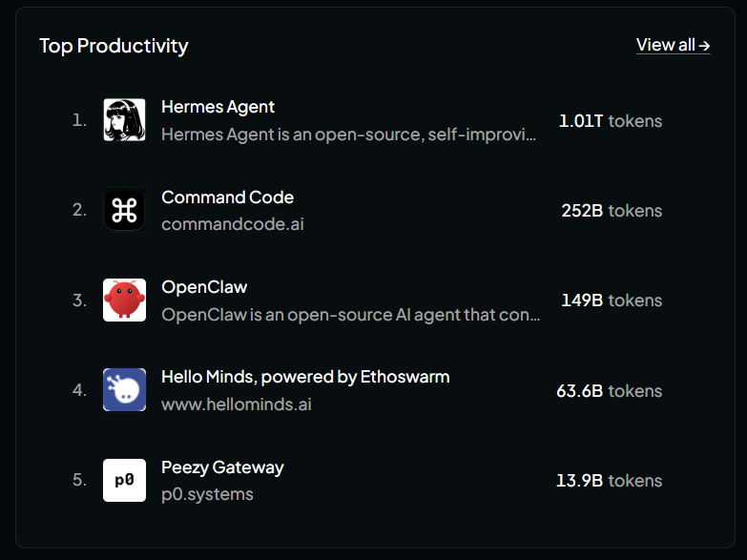This screenshot has width=747, height=560.
Task: Click the 1.01T tokens figure
Action: coord(611,120)
